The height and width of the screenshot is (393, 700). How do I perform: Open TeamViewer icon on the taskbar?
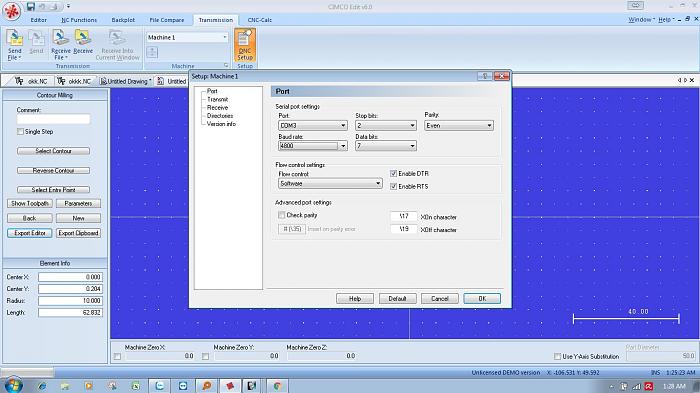[183, 386]
